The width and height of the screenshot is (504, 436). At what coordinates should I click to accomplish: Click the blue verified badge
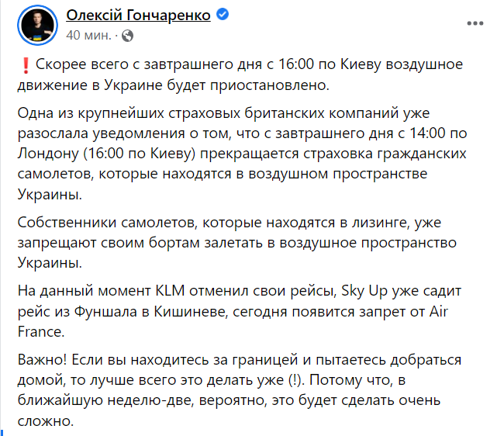coord(223,15)
